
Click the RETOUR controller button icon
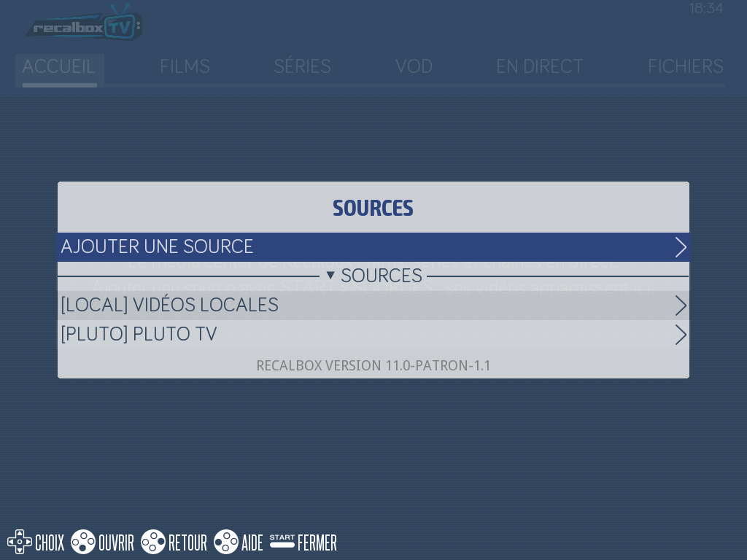[153, 542]
